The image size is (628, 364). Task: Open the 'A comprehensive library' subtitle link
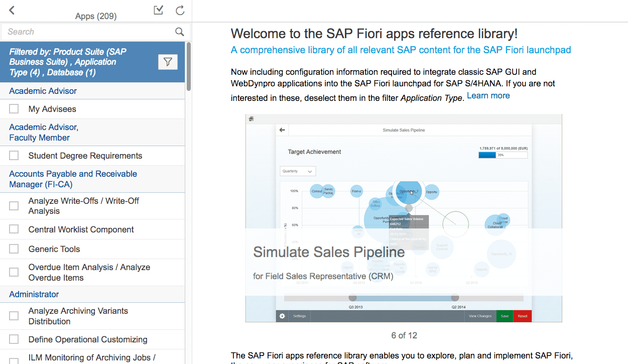(401, 50)
